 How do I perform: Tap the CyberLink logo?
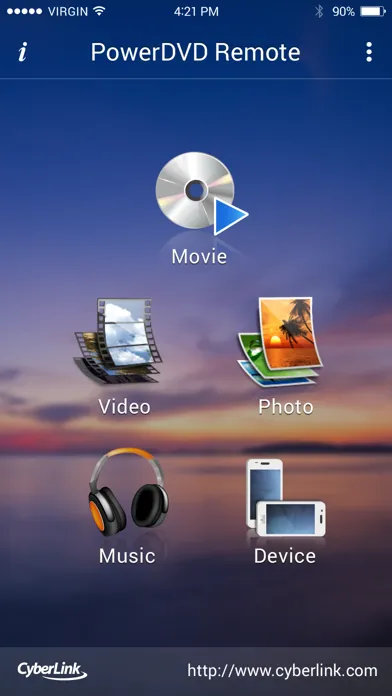click(x=52, y=671)
